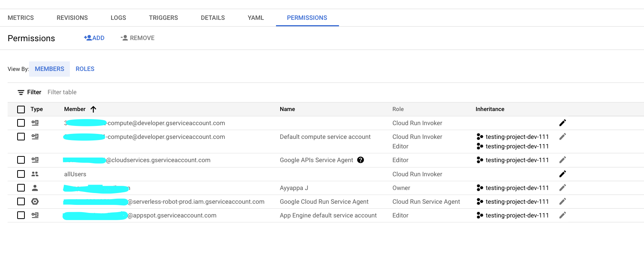Edit permissions for Ayyappa J owner

562,188
